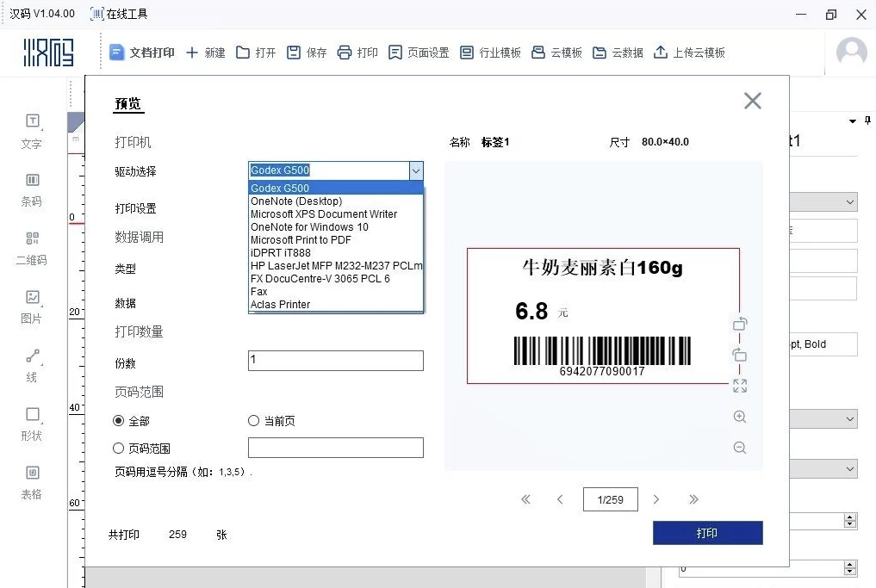Image resolution: width=876 pixels, height=588 pixels.
Task: Collapse the driver selection dropdown arrow
Action: point(416,170)
